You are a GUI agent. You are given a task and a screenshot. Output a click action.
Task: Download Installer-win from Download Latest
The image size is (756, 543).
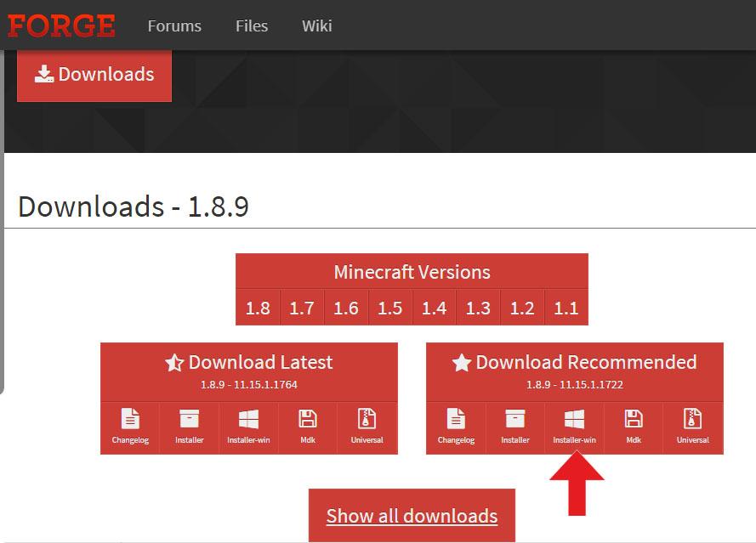pyautogui.click(x=248, y=426)
